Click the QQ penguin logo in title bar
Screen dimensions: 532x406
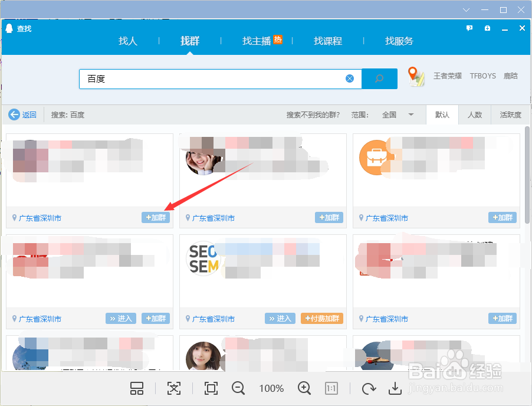pos(9,28)
